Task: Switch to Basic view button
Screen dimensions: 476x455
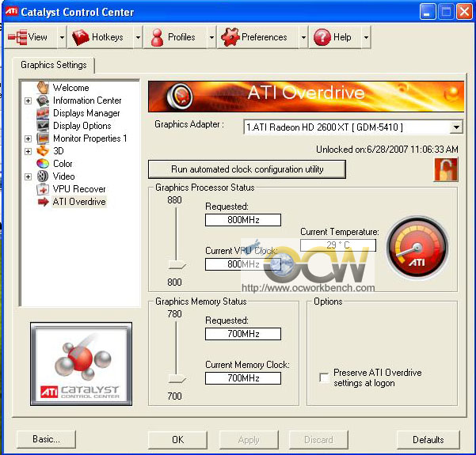Action: click(46, 439)
